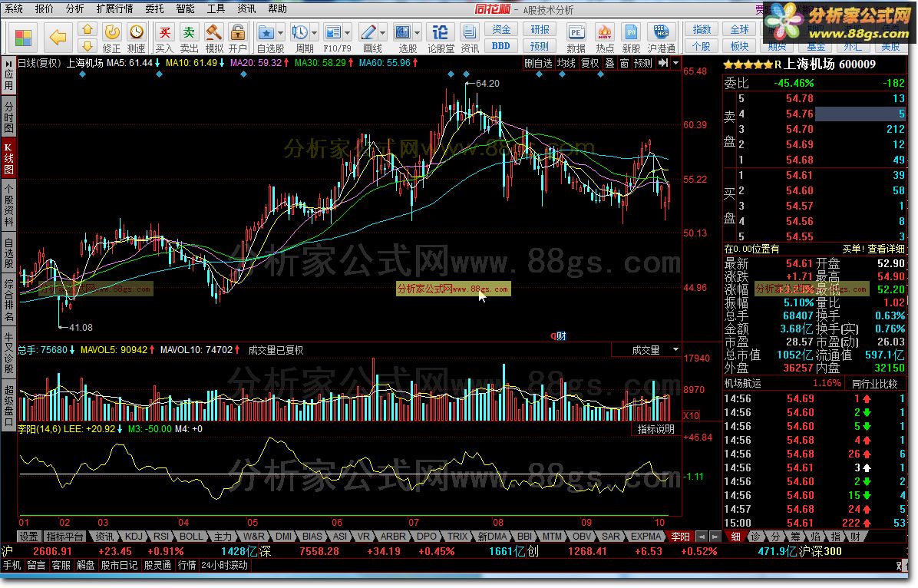Screen dimensions: 918x588
Task: Open 分时图 in the left sidebar
Action: (8, 117)
